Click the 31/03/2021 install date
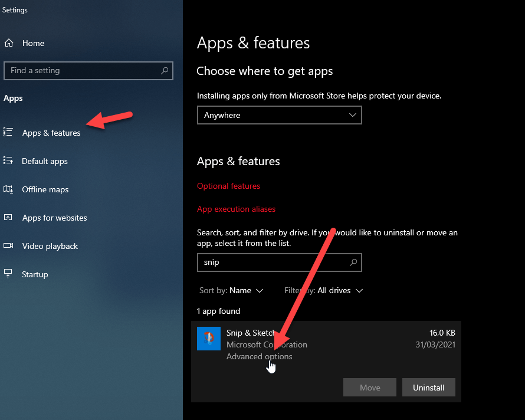The image size is (525, 420). [x=435, y=344]
